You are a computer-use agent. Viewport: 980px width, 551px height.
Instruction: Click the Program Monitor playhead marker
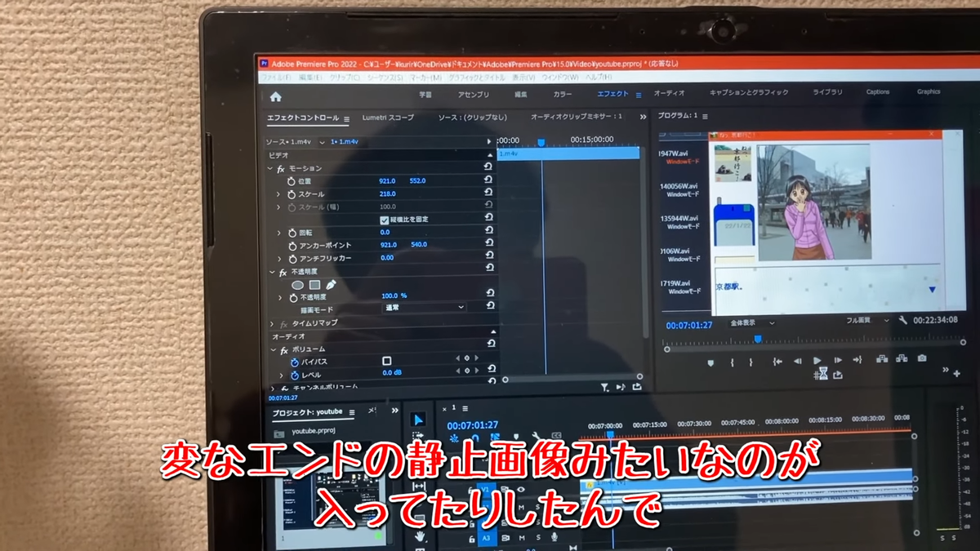coord(757,338)
